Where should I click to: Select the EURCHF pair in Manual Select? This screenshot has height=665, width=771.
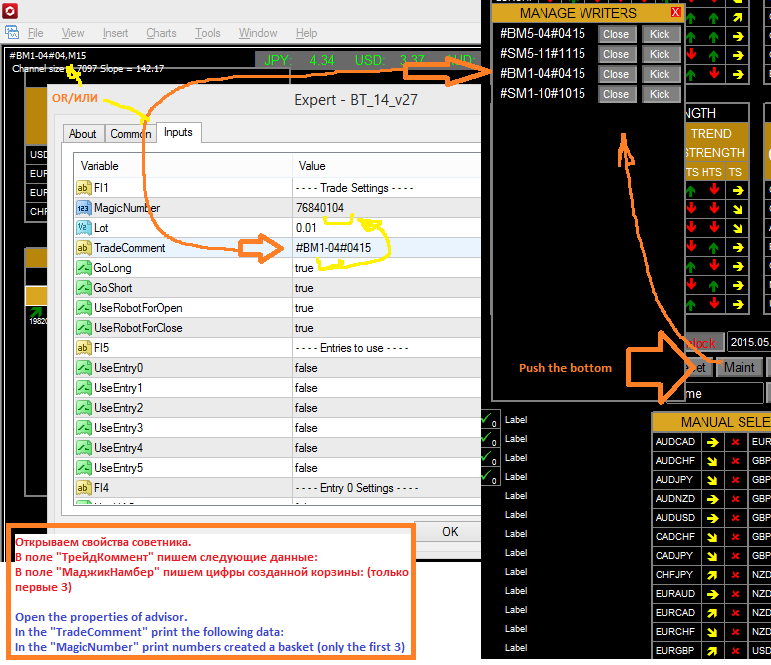[675, 632]
